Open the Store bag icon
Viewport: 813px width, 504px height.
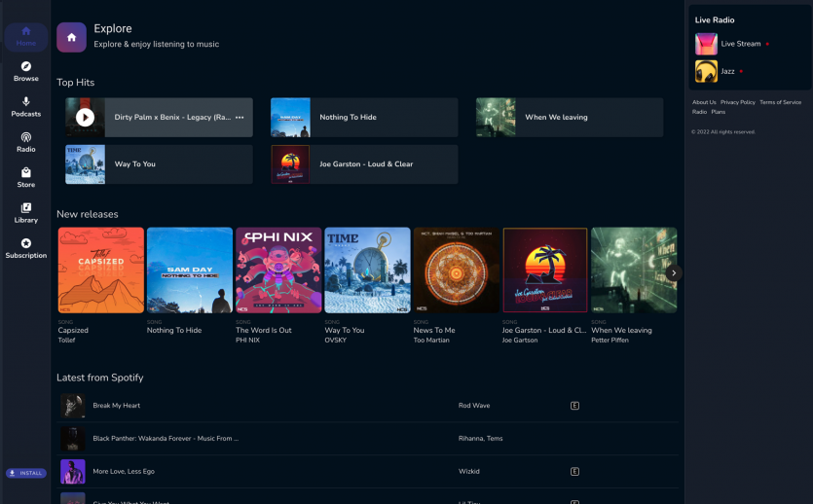point(26,172)
